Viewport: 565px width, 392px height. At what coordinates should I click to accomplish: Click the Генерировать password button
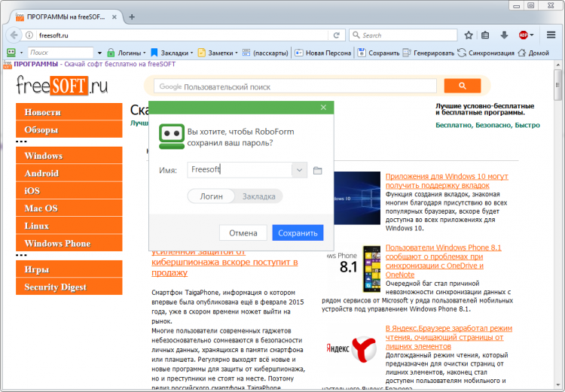point(429,53)
